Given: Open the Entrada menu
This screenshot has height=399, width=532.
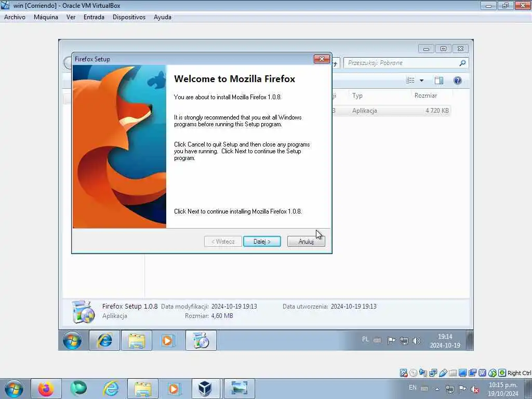Looking at the screenshot, I should coord(94,17).
